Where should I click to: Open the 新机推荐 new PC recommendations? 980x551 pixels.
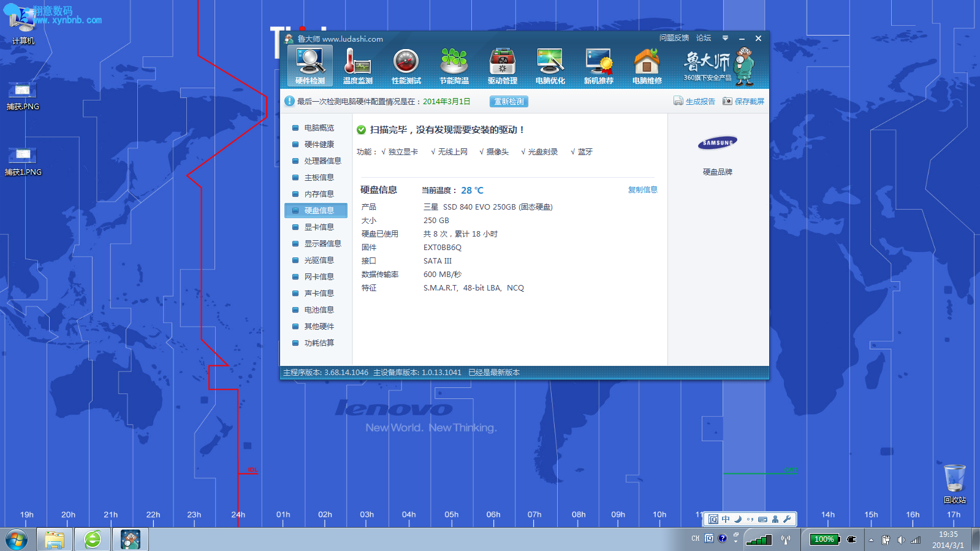(x=599, y=66)
